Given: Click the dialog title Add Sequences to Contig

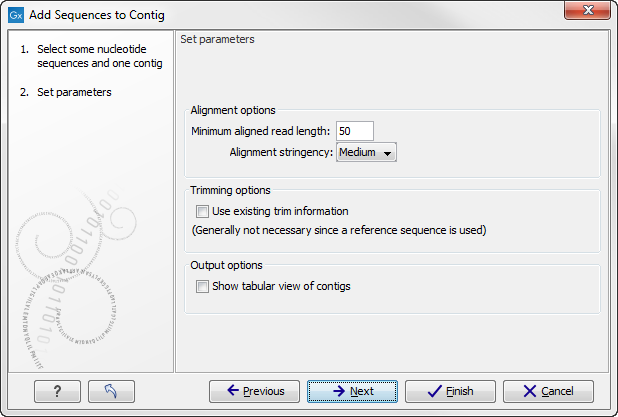Looking at the screenshot, I should (97, 15).
